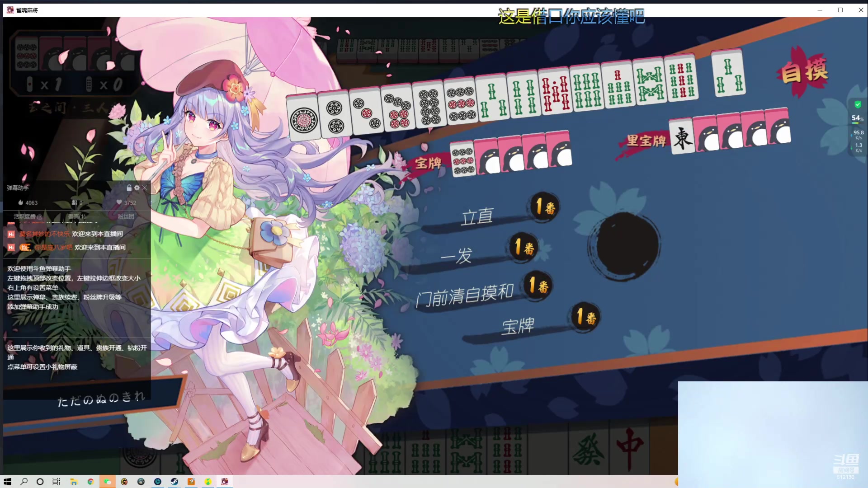Click the honba stick counter x0
Viewport: 868px width, 488px height.
[104, 84]
